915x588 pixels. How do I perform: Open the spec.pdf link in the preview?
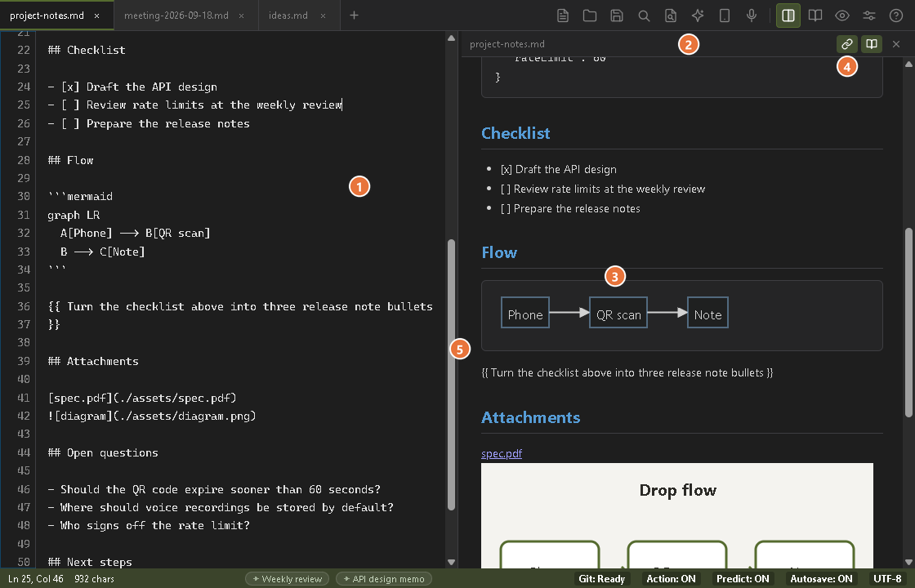(x=502, y=453)
